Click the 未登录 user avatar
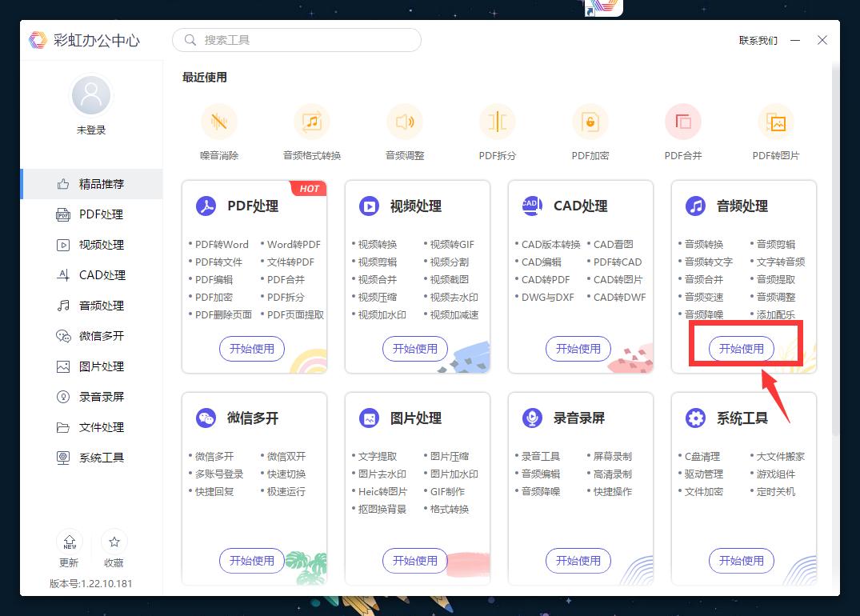The height and width of the screenshot is (616, 860). (90, 94)
